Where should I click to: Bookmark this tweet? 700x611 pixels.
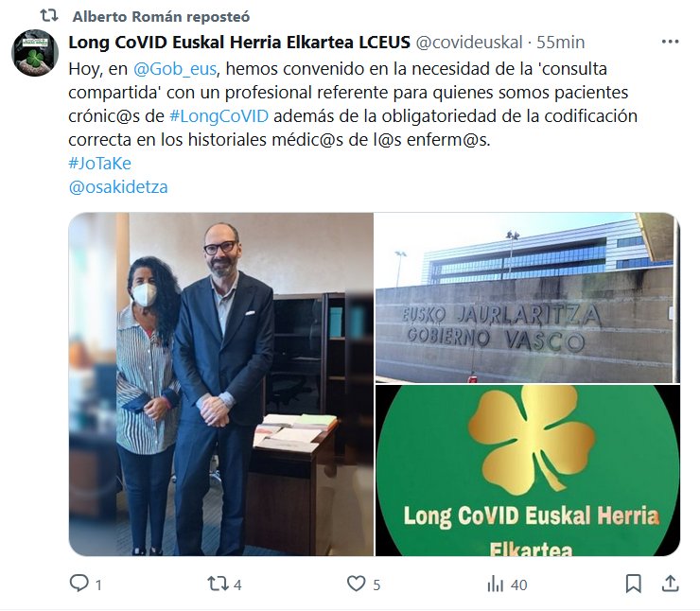(633, 584)
